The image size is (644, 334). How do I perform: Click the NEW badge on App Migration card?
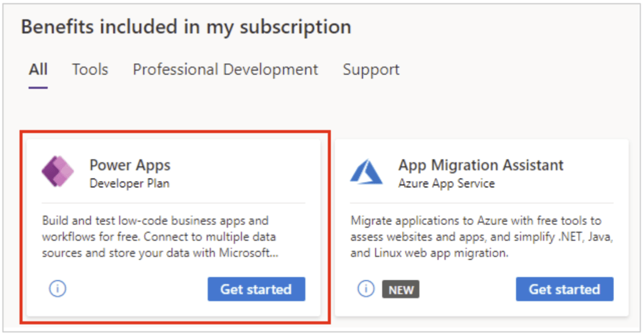coord(400,289)
